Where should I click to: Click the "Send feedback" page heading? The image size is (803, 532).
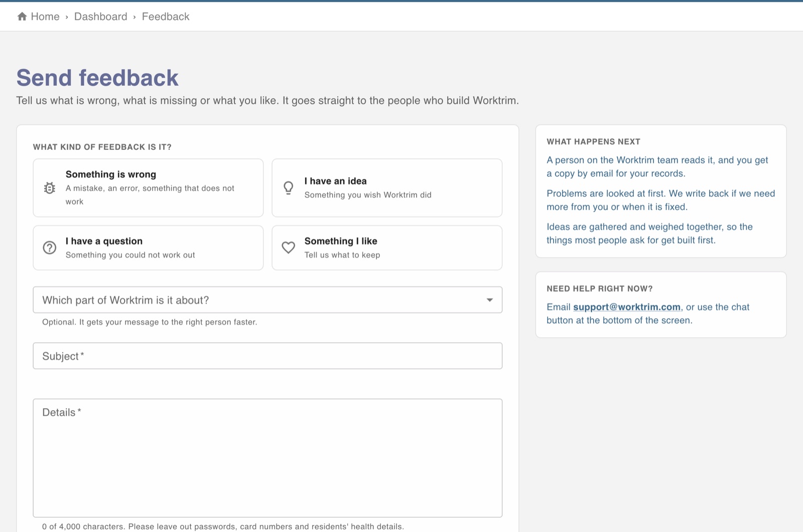[97, 78]
